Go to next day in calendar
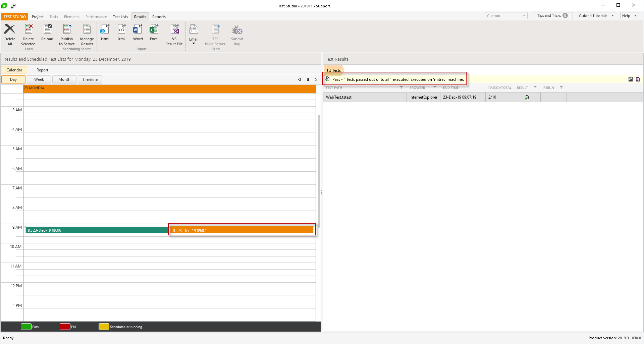This screenshot has width=644, height=344. tap(316, 80)
